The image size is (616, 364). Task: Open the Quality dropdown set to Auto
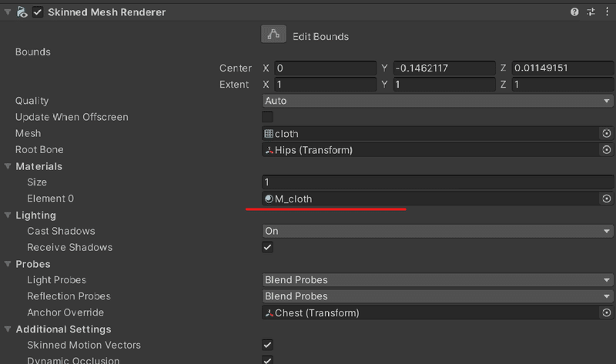(x=437, y=101)
